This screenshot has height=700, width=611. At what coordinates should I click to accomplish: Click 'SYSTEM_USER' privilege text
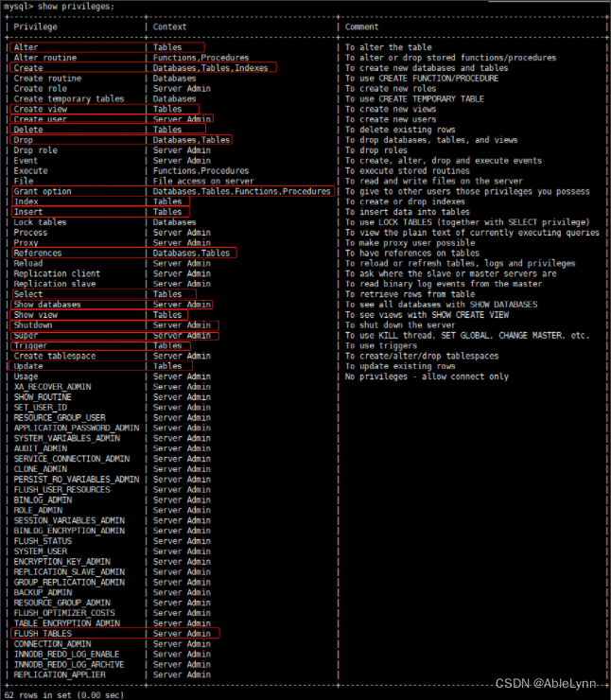pyautogui.click(x=40, y=551)
